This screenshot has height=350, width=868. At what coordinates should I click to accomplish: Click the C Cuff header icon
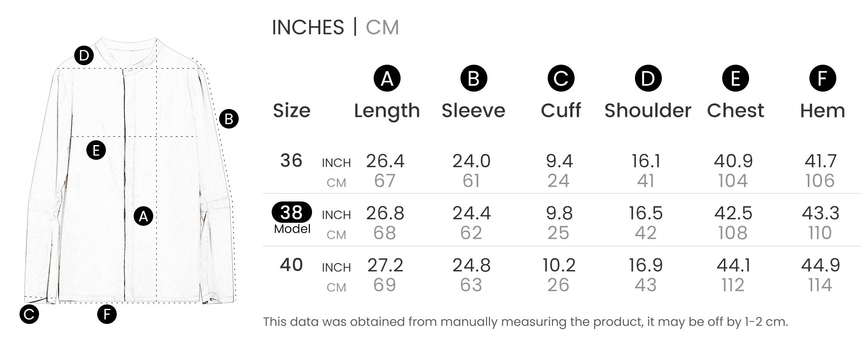[561, 79]
